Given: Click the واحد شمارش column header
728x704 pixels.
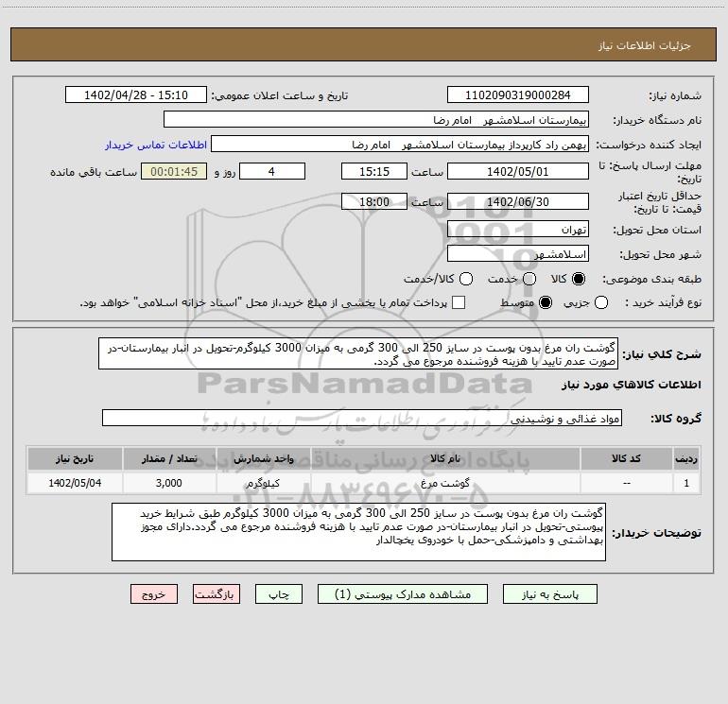Looking at the screenshot, I should (263, 458).
